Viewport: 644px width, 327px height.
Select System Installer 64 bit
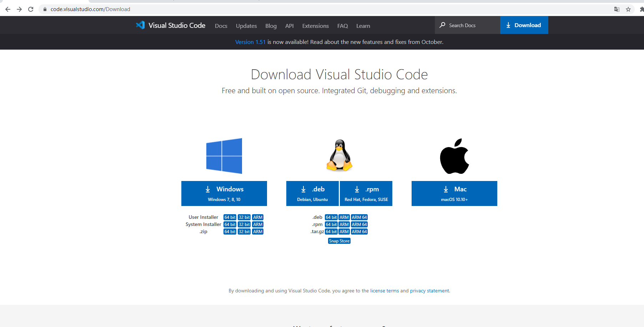(x=230, y=225)
